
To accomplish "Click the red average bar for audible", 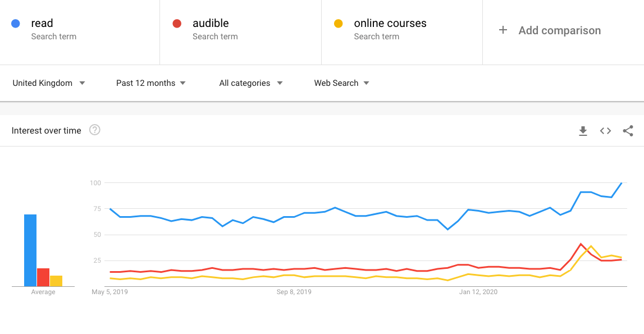I will (x=43, y=277).
